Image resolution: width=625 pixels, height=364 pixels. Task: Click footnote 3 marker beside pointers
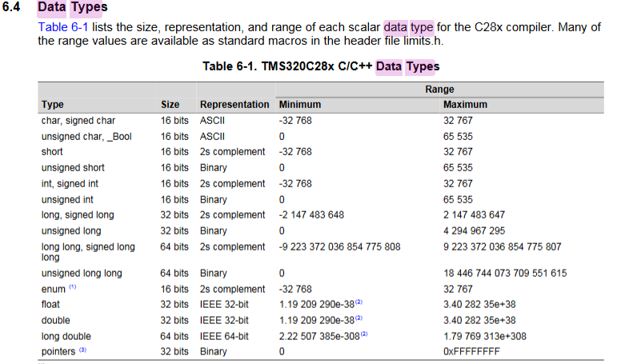[x=82, y=350]
